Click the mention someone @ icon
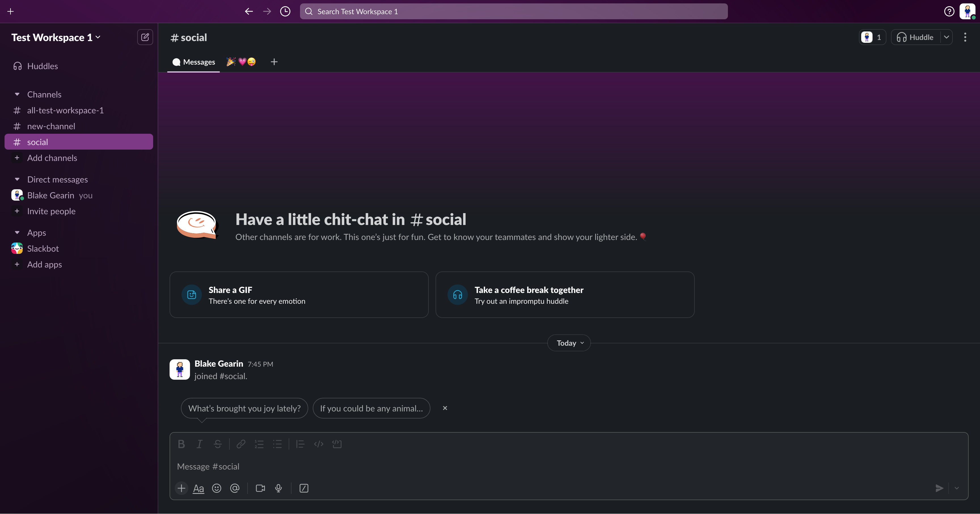This screenshot has height=514, width=980. pos(235,488)
